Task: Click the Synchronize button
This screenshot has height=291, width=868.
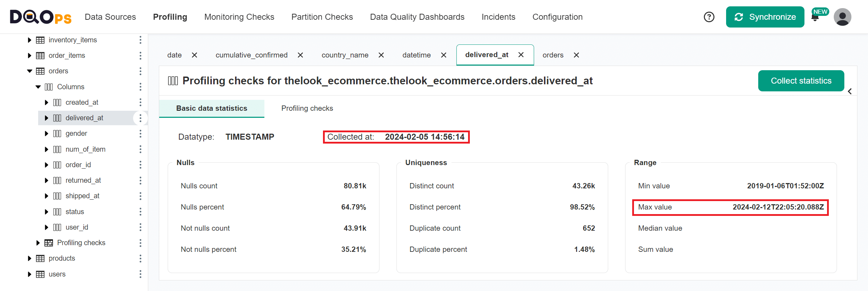Action: (765, 17)
